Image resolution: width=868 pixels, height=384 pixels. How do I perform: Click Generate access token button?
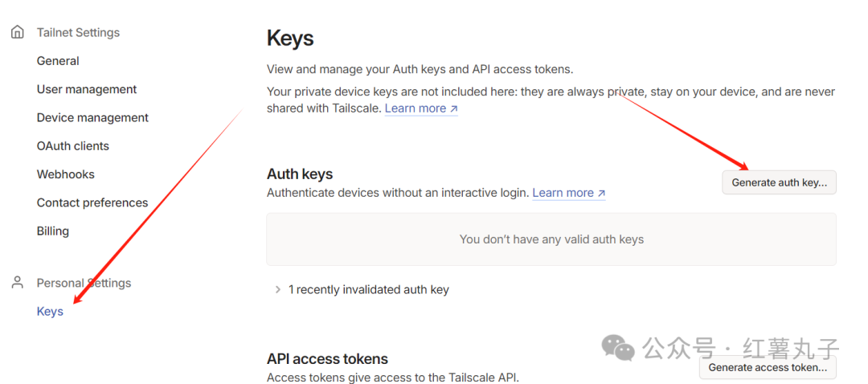[768, 367]
